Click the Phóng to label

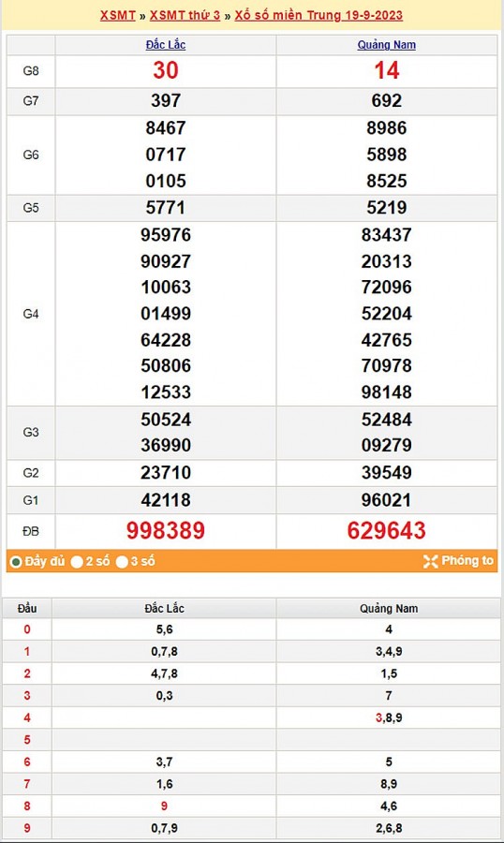click(467, 561)
